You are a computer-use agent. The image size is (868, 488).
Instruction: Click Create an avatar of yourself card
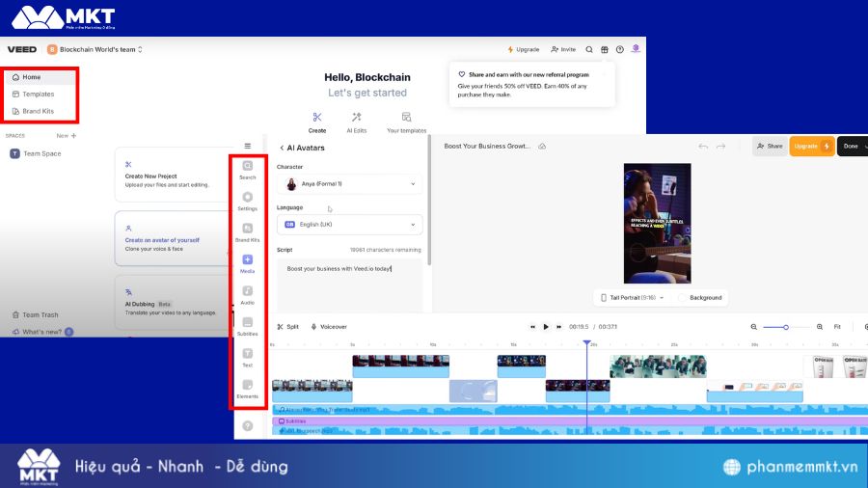click(x=172, y=238)
